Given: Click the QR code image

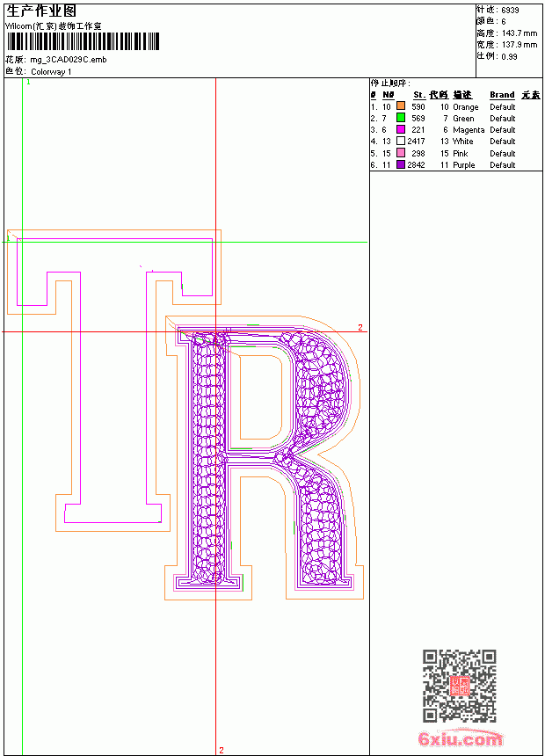Looking at the screenshot, I should tap(460, 686).
